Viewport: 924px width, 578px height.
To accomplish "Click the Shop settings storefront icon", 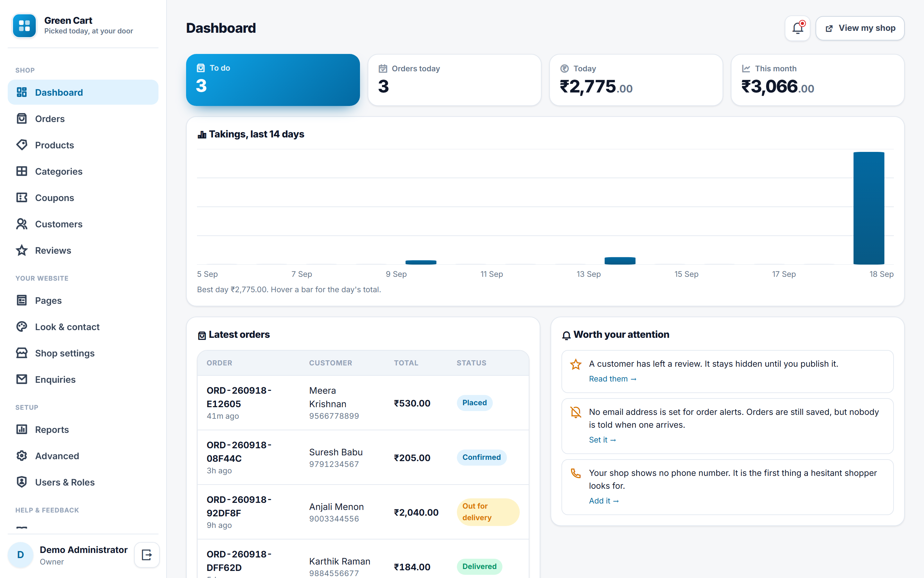I will point(22,354).
